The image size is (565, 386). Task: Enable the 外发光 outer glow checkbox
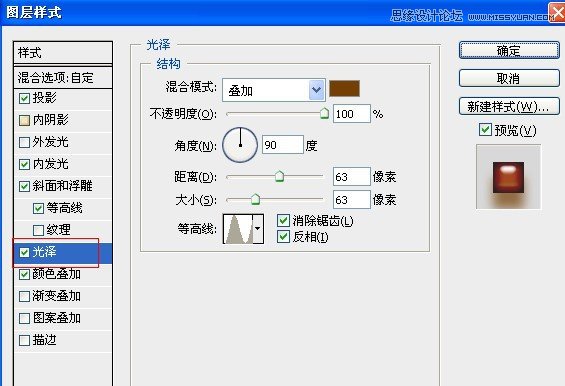(24, 142)
